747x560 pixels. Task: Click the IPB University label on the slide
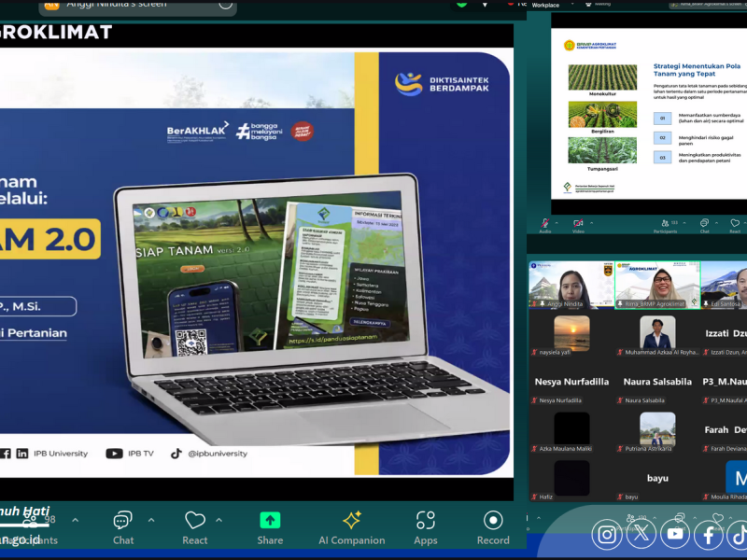point(61,454)
